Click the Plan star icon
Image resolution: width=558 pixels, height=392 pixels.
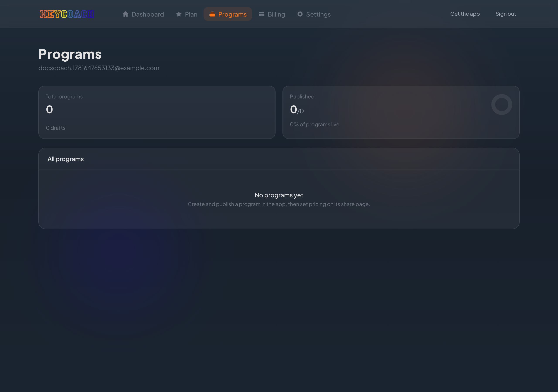coord(179,14)
